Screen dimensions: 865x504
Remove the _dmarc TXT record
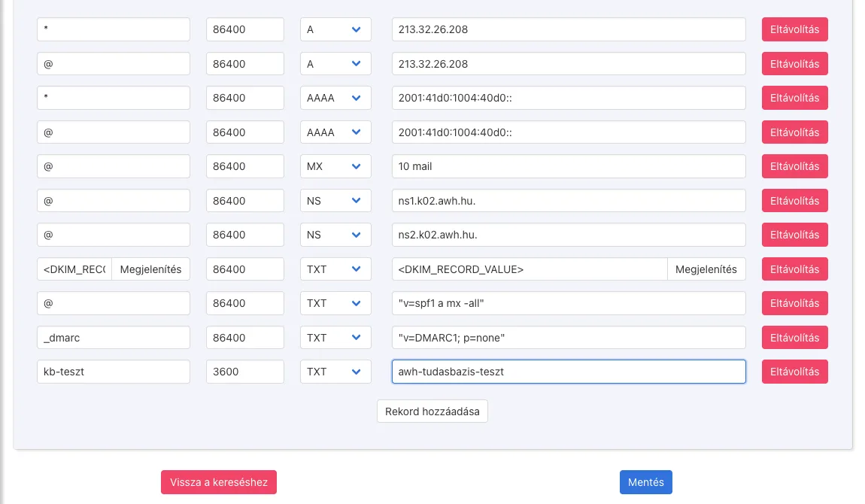(794, 338)
